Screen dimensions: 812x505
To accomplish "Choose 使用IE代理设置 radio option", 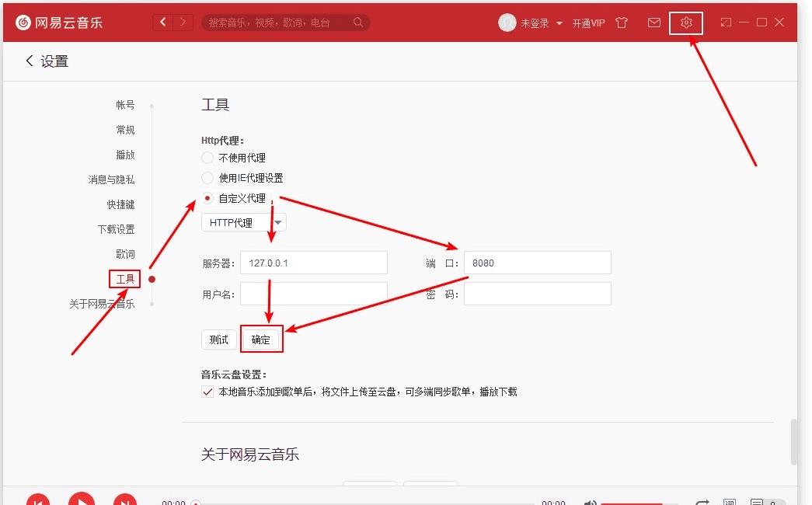I will coord(207,178).
